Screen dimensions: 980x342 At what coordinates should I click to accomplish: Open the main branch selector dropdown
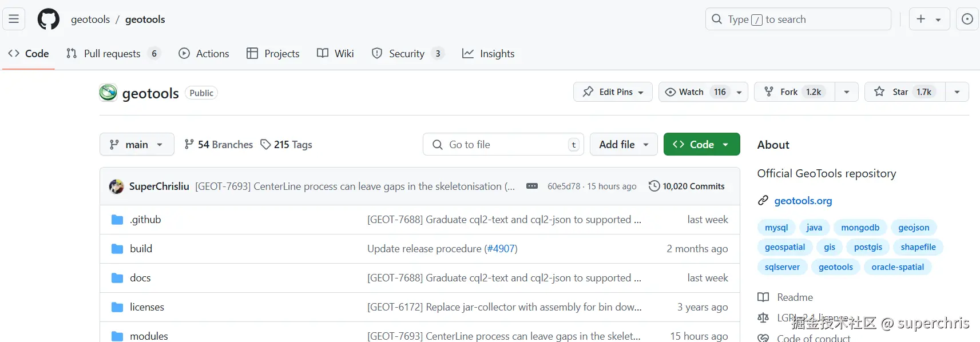pyautogui.click(x=137, y=145)
